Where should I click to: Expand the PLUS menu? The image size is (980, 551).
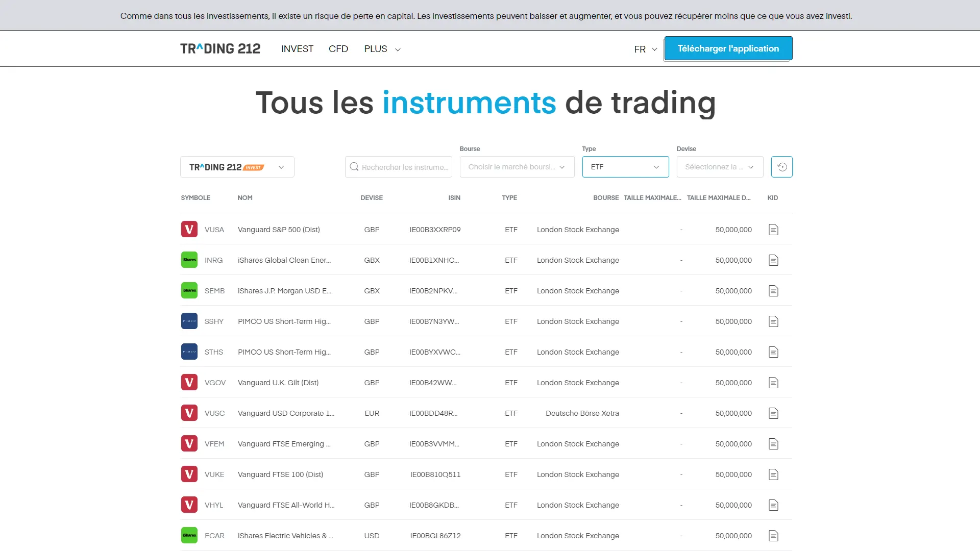tap(382, 49)
